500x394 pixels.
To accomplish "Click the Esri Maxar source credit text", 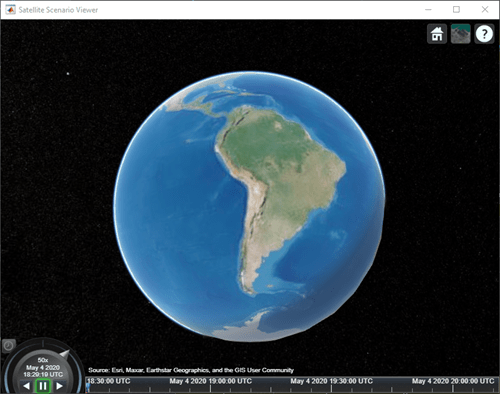I will (191, 370).
